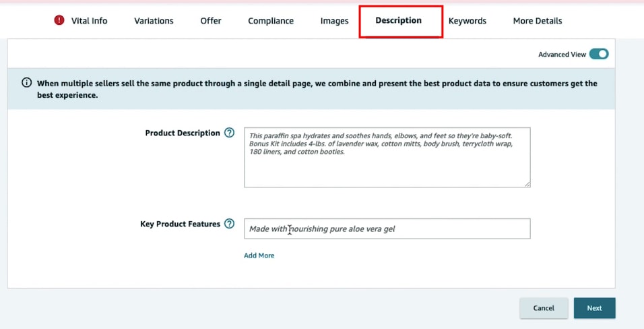The width and height of the screenshot is (644, 329).
Task: Grab the Product Description resize handle
Action: [x=527, y=183]
